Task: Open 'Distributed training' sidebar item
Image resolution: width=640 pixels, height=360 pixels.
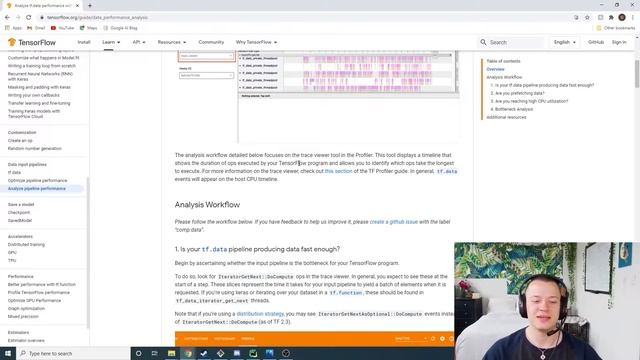Action: [x=26, y=244]
